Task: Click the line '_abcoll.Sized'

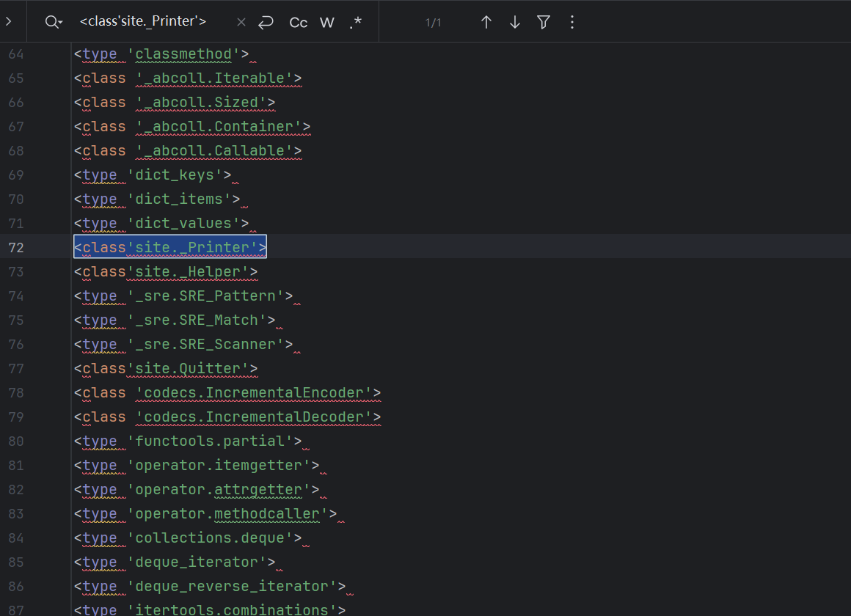Action: click(x=175, y=102)
